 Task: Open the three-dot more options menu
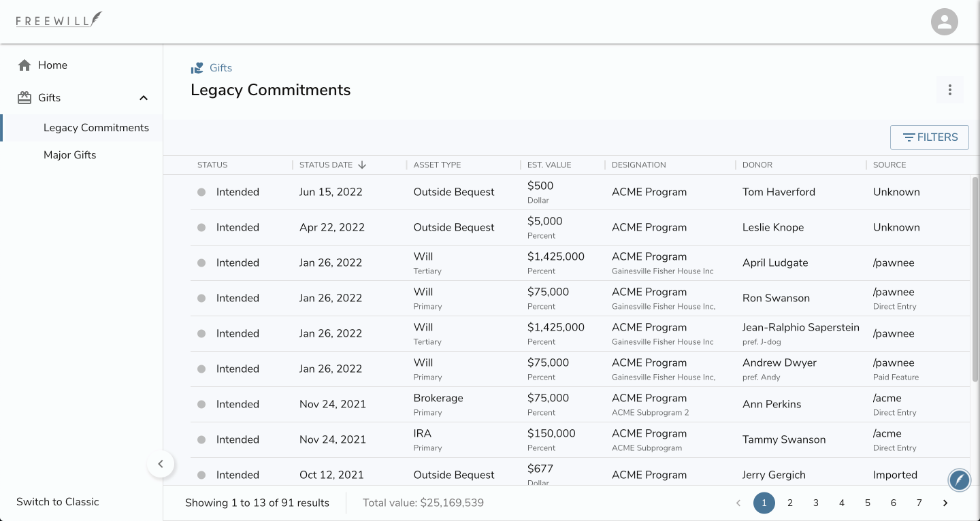click(x=949, y=90)
